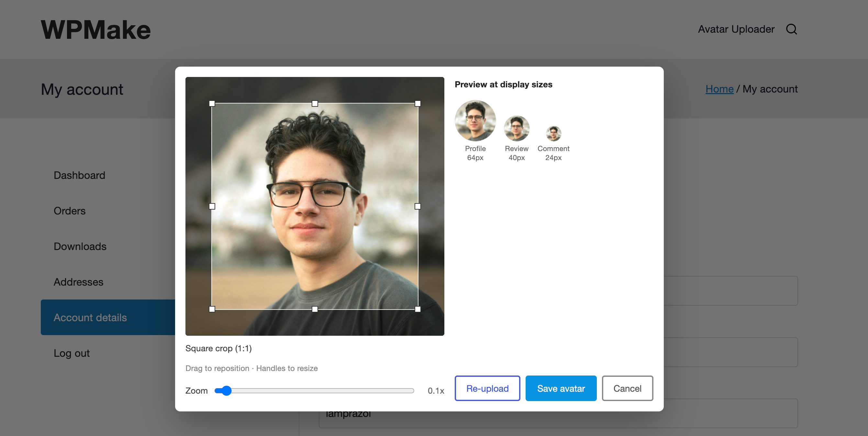Viewport: 868px width, 436px height.
Task: Click the bottom-left crop resize handle
Action: [x=212, y=309]
